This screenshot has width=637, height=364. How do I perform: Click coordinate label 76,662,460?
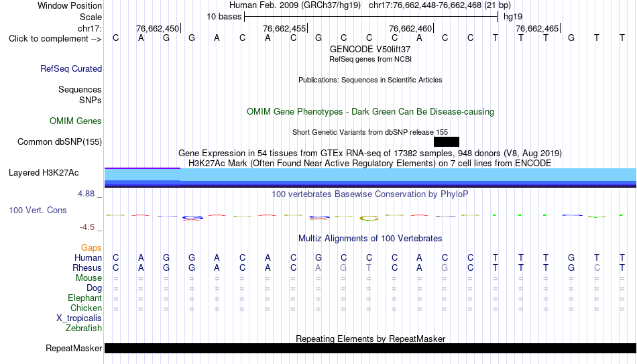410,28
